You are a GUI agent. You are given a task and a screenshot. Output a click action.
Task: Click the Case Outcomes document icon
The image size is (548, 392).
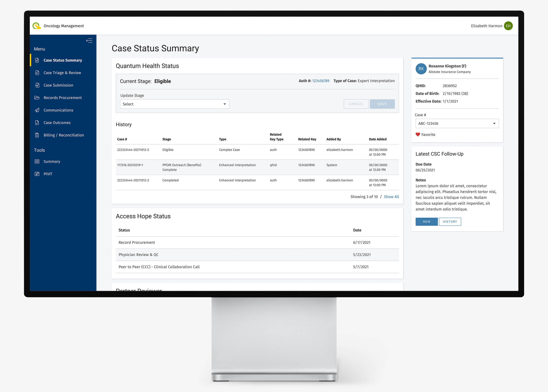37,123
